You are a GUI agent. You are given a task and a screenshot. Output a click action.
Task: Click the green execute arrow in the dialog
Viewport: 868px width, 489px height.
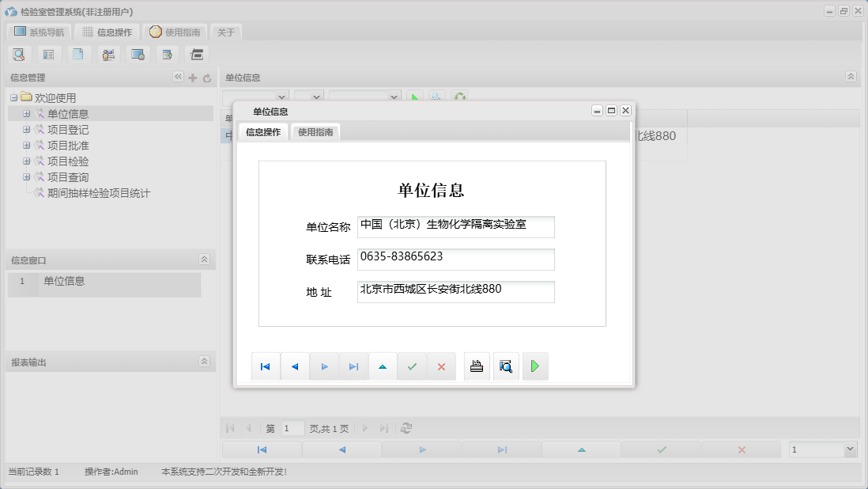[535, 366]
